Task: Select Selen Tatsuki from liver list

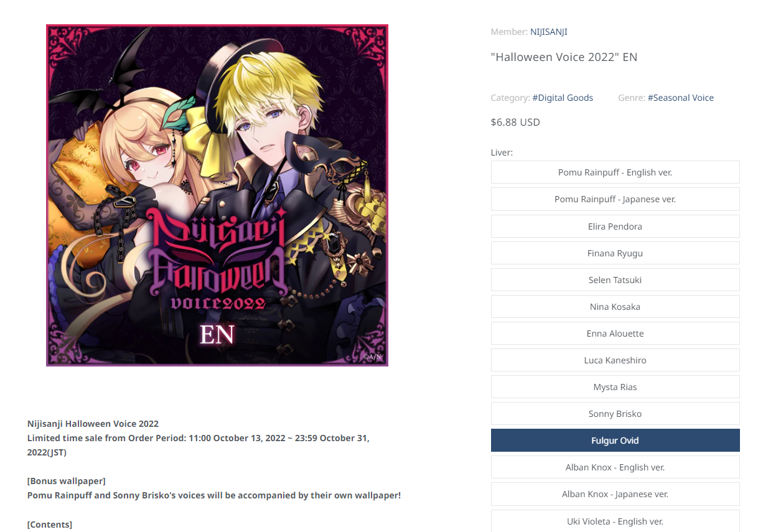Action: click(x=615, y=280)
